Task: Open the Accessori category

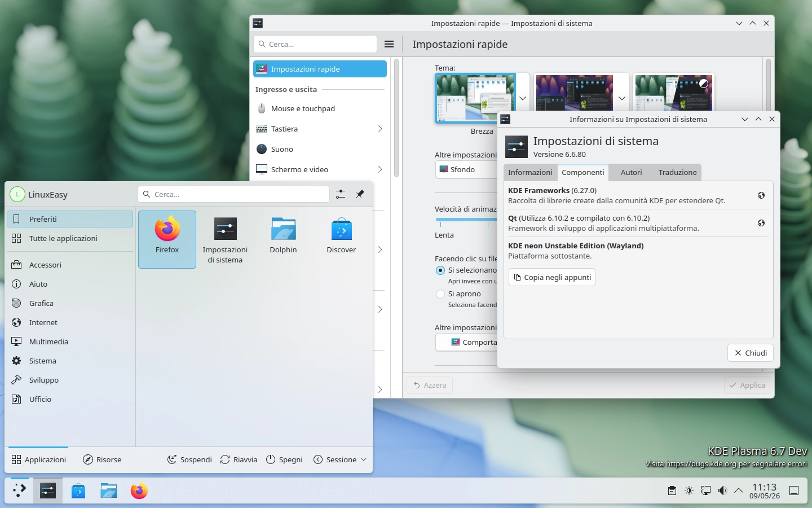Action: click(x=70, y=265)
